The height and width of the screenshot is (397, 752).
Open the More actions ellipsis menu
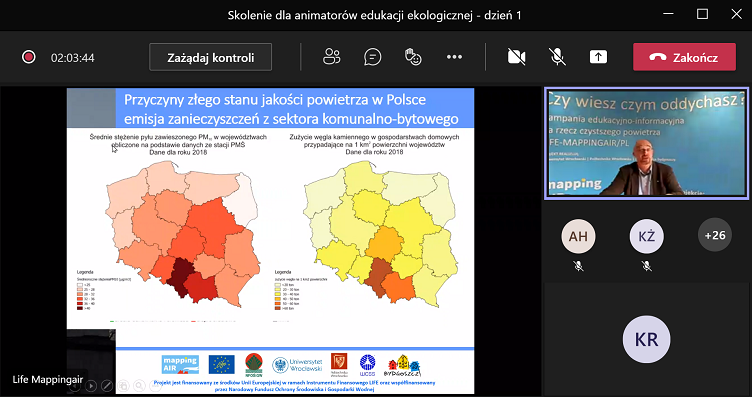[x=454, y=57]
